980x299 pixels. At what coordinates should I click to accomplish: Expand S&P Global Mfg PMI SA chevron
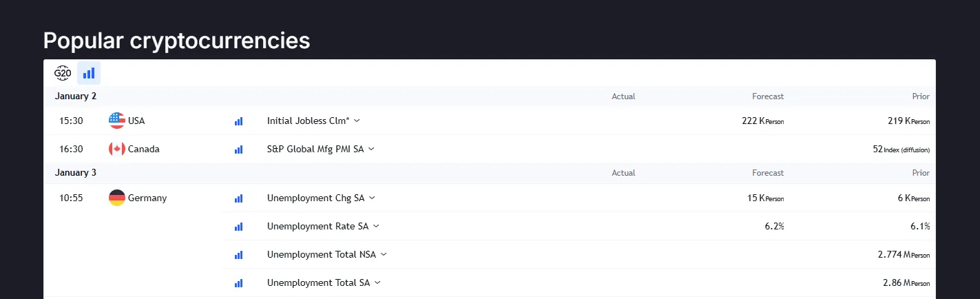coord(371,149)
